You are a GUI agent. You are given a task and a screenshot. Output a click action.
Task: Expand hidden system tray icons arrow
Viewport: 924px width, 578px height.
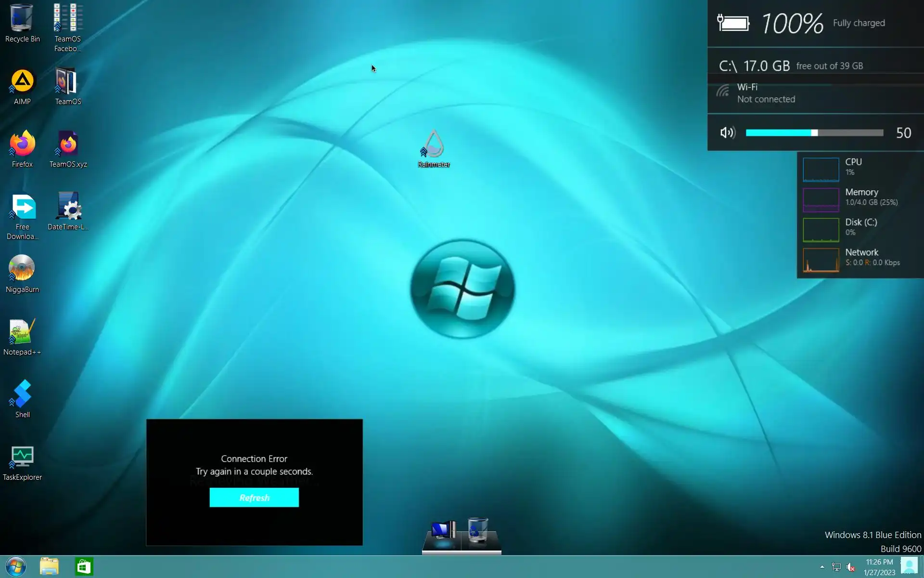[x=822, y=567]
